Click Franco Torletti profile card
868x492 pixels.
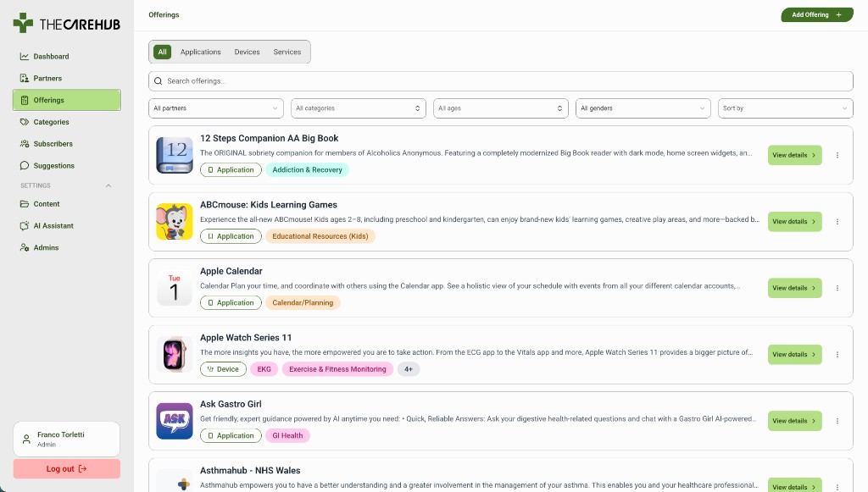pyautogui.click(x=66, y=439)
